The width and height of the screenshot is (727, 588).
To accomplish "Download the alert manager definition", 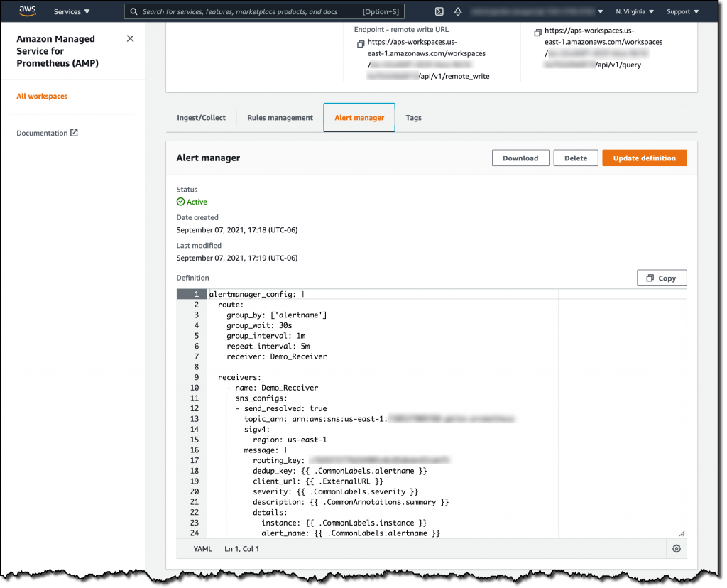I will [x=520, y=158].
